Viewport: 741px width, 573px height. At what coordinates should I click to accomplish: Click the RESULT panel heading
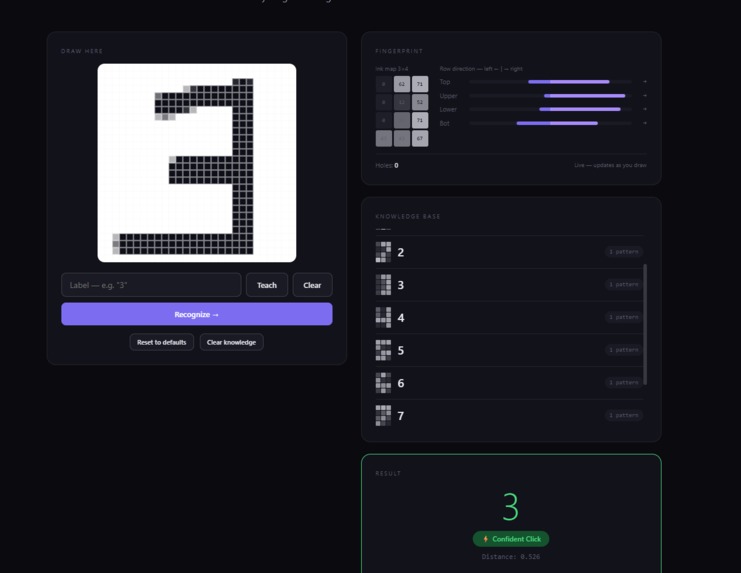coord(388,473)
